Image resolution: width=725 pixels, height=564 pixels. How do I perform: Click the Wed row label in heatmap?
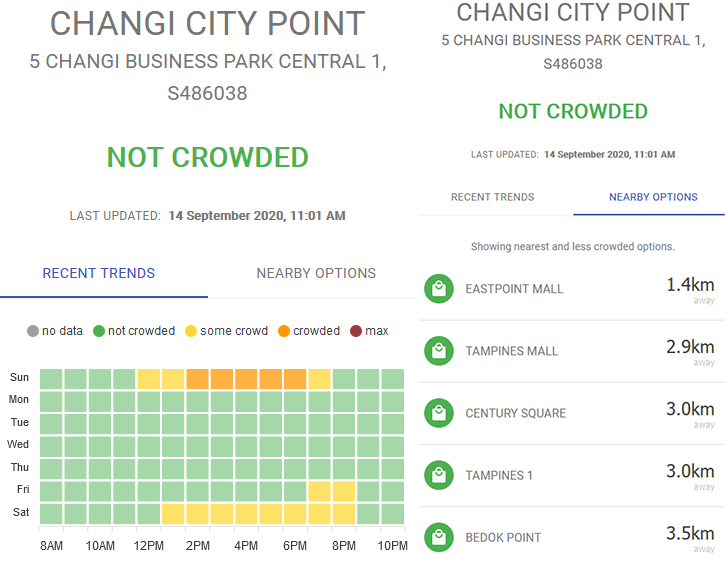point(18,444)
